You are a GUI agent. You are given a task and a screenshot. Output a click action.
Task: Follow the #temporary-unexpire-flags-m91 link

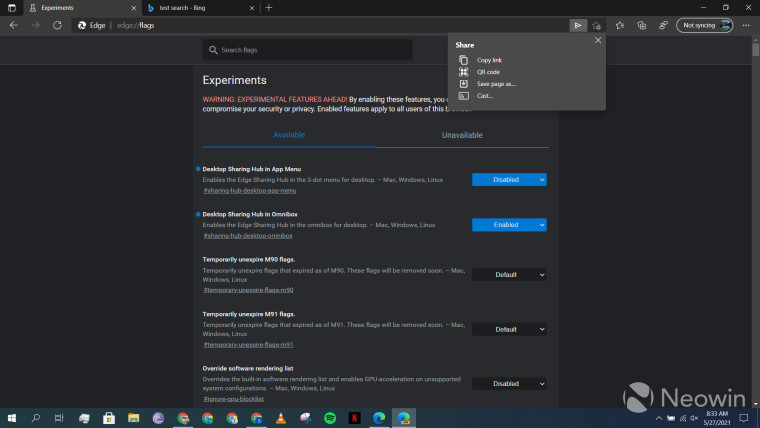point(248,345)
